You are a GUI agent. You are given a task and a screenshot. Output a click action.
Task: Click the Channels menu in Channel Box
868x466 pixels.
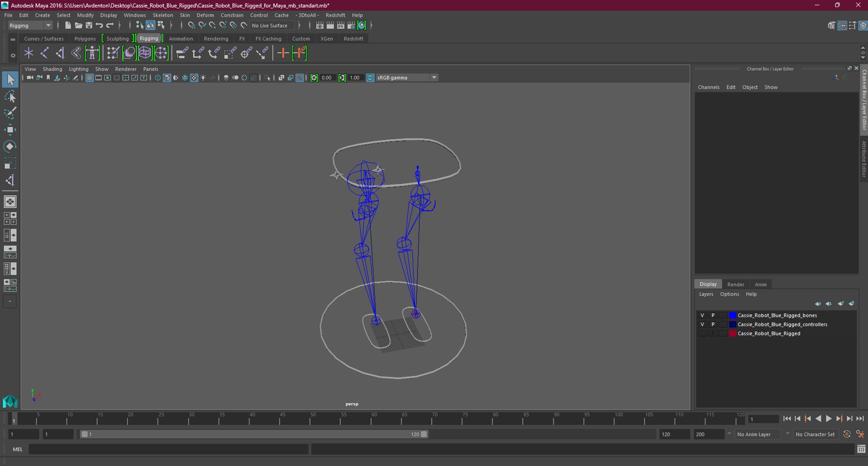pyautogui.click(x=708, y=87)
